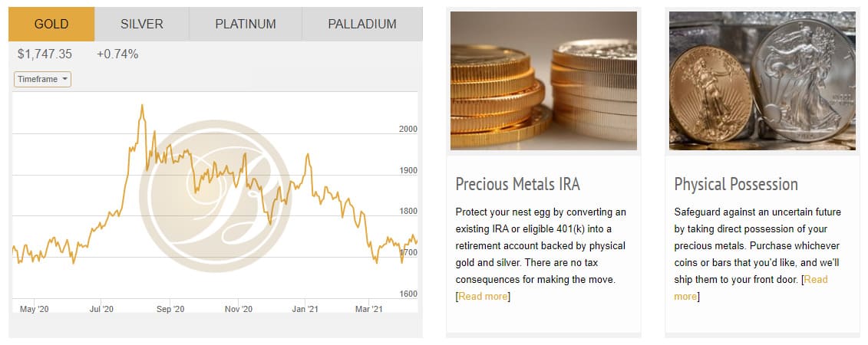Select the GOLD price tab
This screenshot has width=868, height=345.
(51, 25)
